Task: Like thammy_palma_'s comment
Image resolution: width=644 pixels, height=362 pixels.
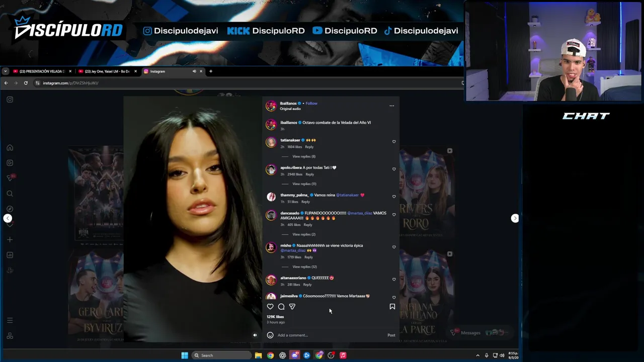Action: 394,197
